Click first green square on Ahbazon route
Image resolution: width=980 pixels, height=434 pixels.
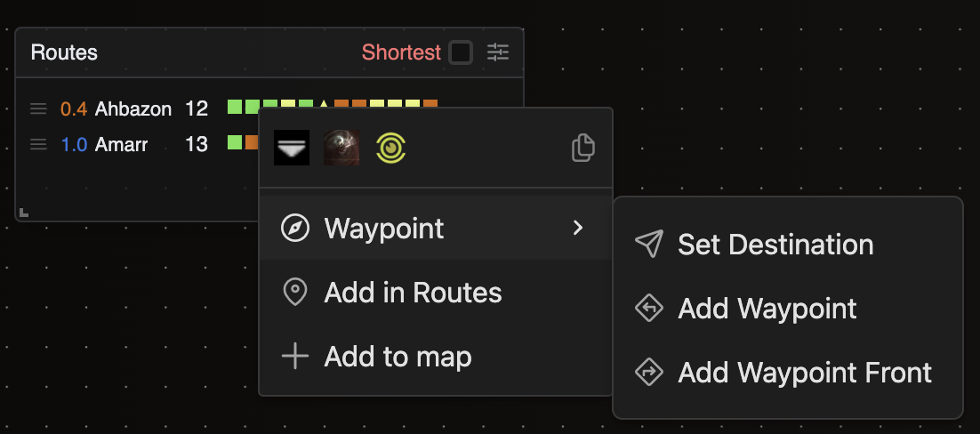click(235, 108)
